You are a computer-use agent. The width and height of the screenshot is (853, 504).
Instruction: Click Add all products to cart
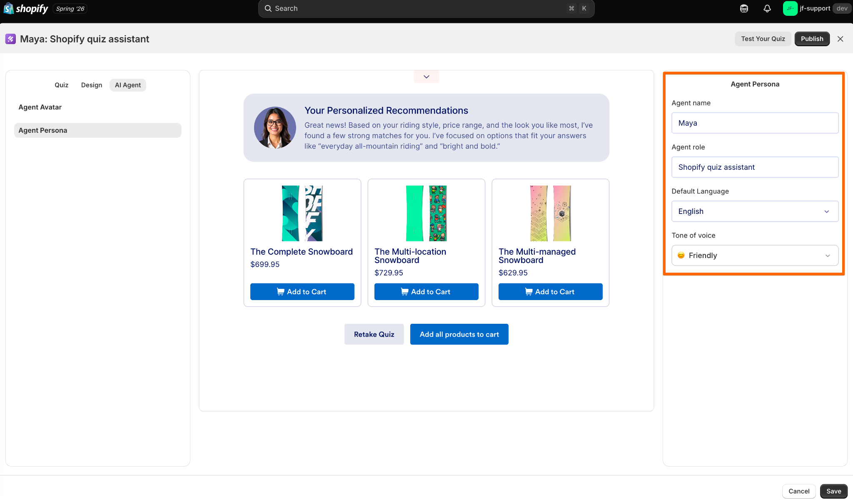coord(459,334)
